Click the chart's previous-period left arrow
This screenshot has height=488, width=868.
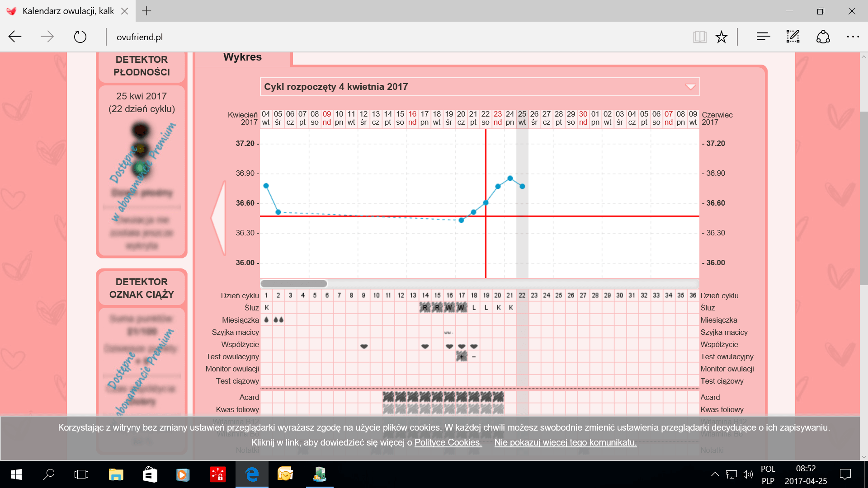219,218
